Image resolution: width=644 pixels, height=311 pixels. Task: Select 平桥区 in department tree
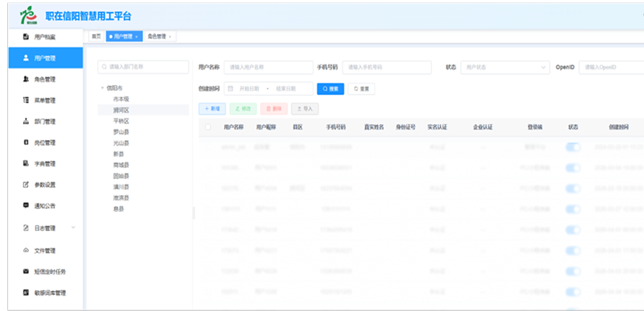(121, 121)
